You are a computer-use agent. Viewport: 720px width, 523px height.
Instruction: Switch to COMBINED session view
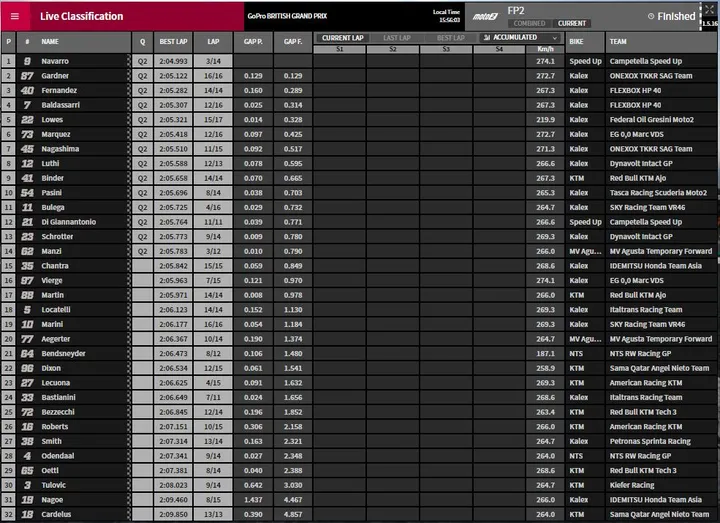click(529, 23)
